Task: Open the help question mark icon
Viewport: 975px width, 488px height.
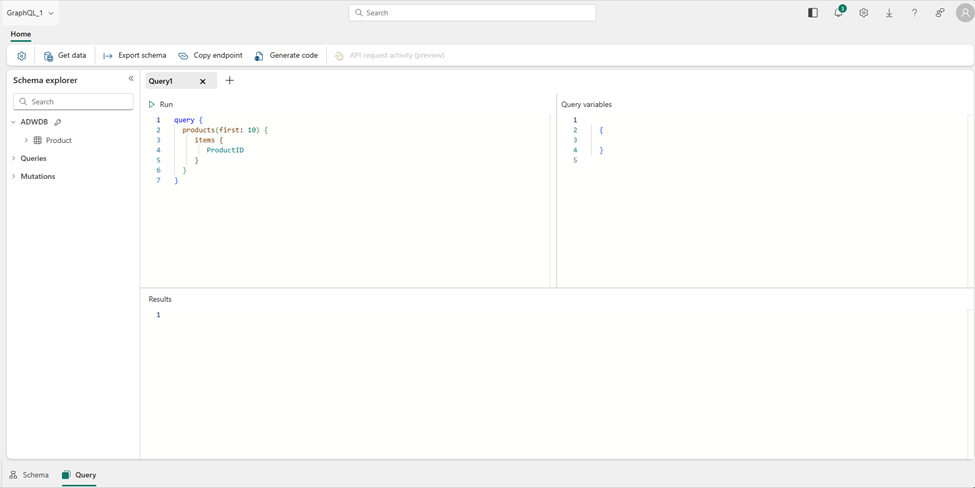Action: pyautogui.click(x=914, y=13)
